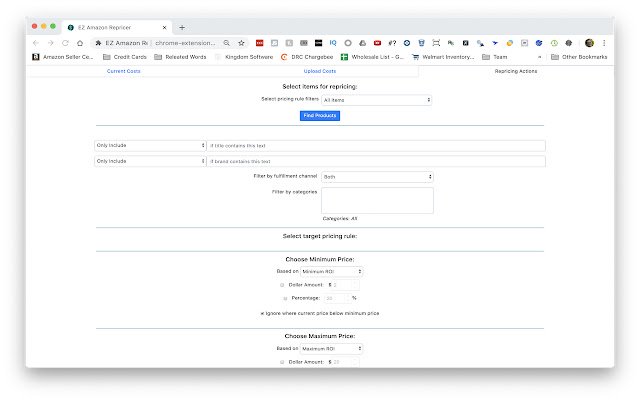This screenshot has width=640, height=400.
Task: Reload the page with the refresh icon
Action: (x=65, y=43)
